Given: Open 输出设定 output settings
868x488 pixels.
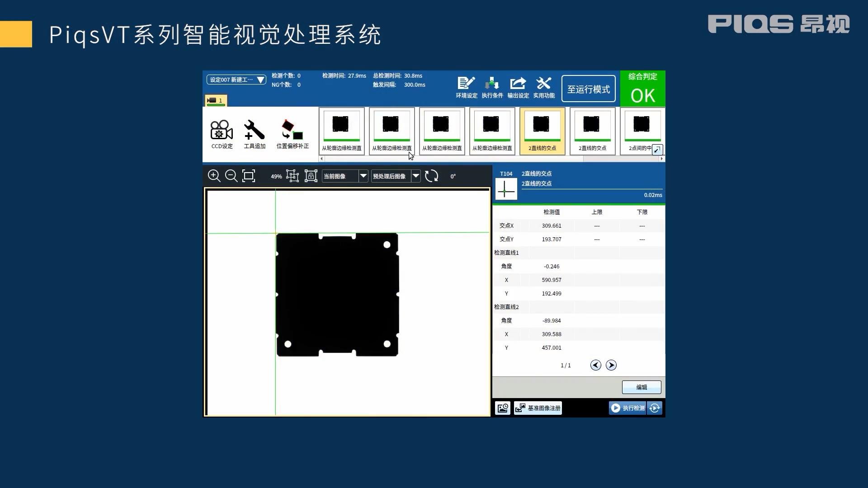Looking at the screenshot, I should (x=518, y=88).
